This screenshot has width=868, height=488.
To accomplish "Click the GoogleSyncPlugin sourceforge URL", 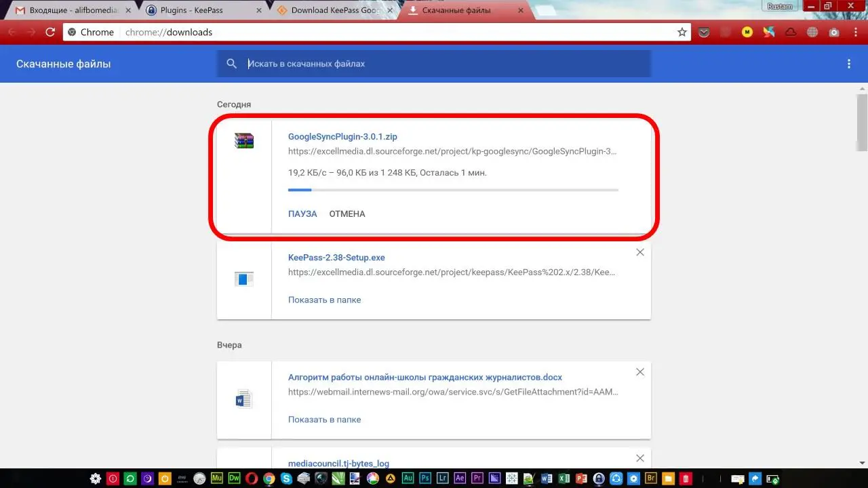I will (x=452, y=152).
